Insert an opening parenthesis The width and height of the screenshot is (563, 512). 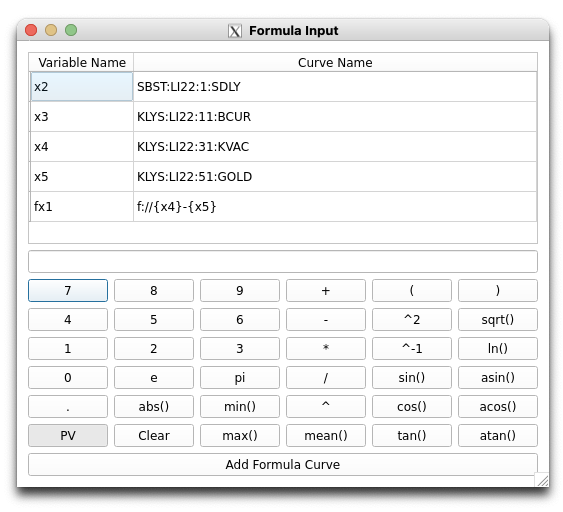(x=412, y=290)
